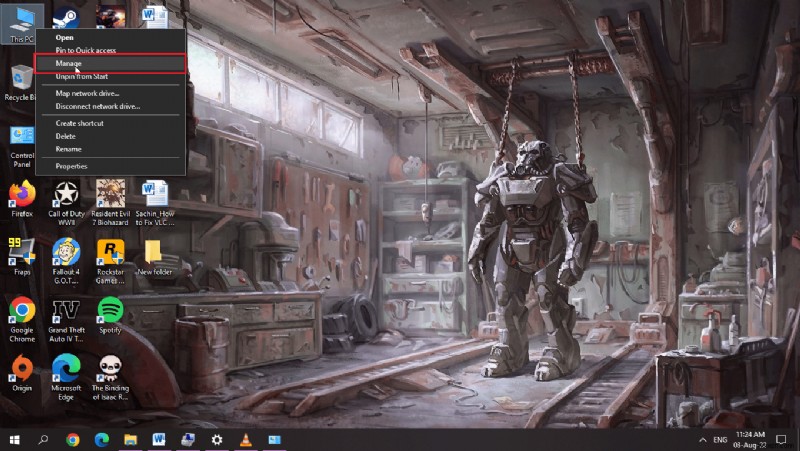800x451 pixels.
Task: Open Settings gear in the taskbar
Action: (216, 439)
